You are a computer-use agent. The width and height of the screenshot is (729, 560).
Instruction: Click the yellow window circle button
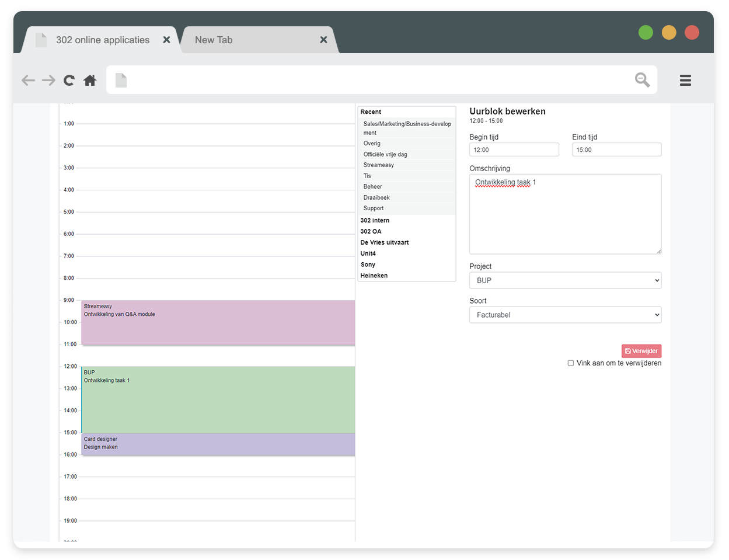[669, 32]
